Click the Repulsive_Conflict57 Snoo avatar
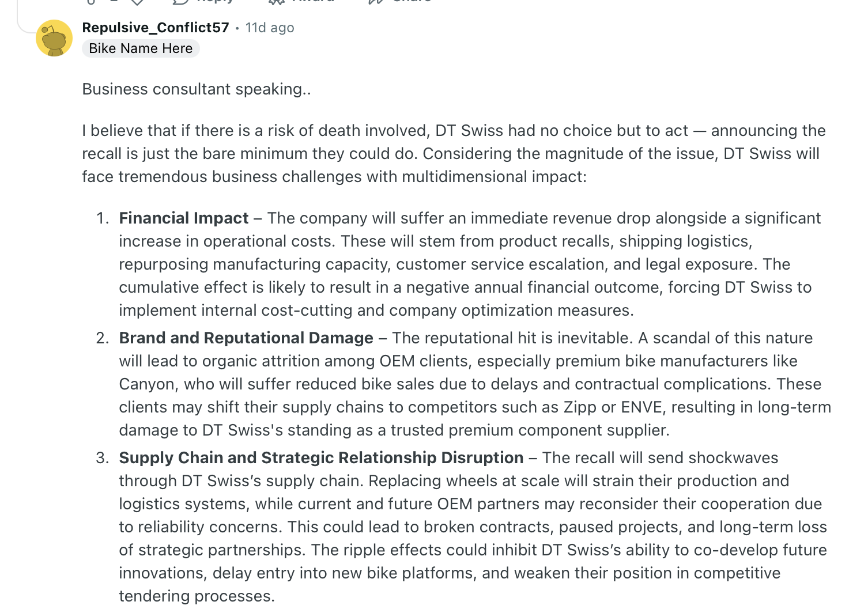 tap(54, 38)
